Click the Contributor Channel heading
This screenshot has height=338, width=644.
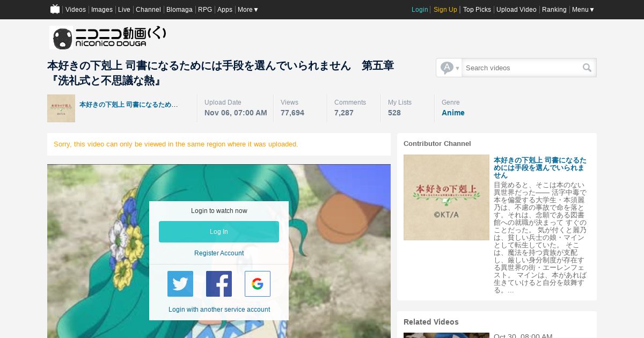(x=437, y=144)
